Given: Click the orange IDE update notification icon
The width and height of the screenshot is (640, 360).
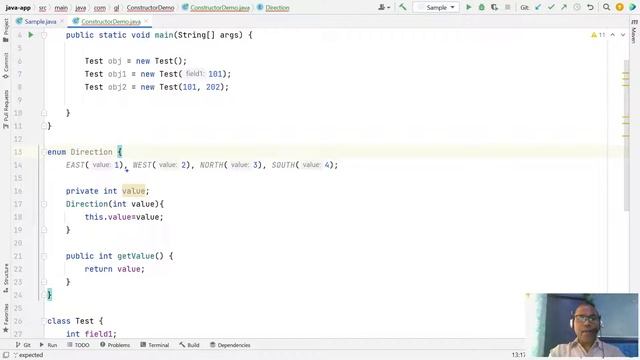Looking at the screenshot, I should 620,7.
